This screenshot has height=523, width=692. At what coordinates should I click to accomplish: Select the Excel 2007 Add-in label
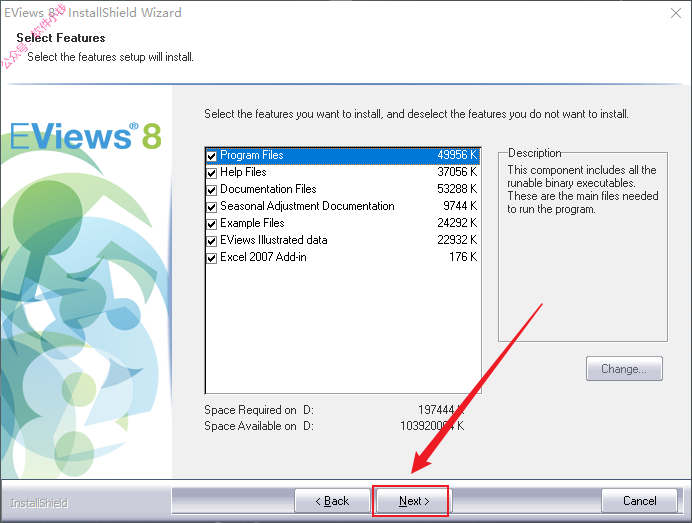point(263,257)
